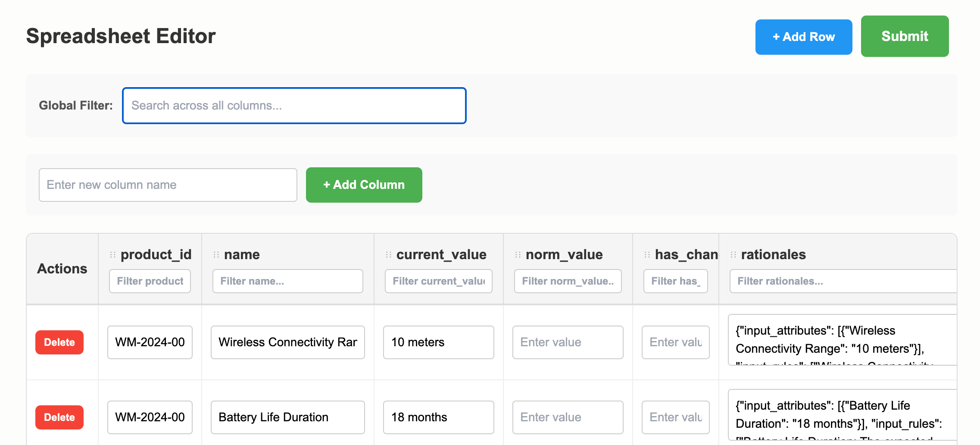Click the rationales column filter field
This screenshot has height=445, width=980.
click(843, 281)
